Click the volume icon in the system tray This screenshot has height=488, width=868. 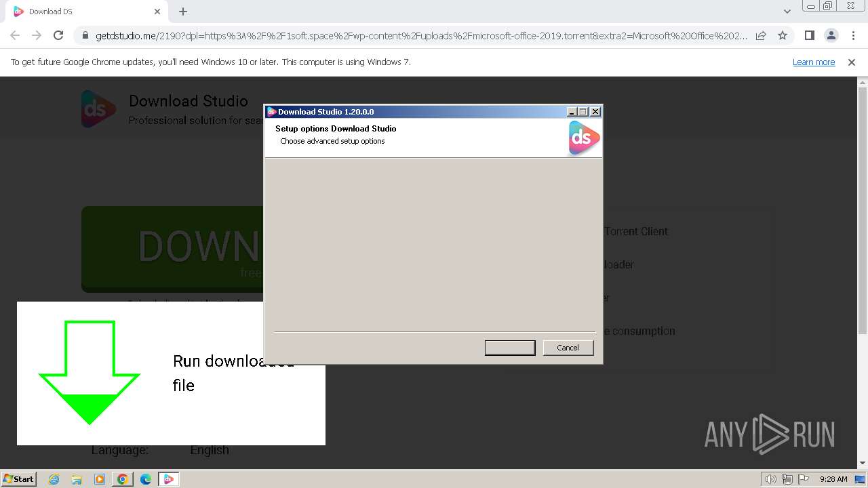point(771,479)
